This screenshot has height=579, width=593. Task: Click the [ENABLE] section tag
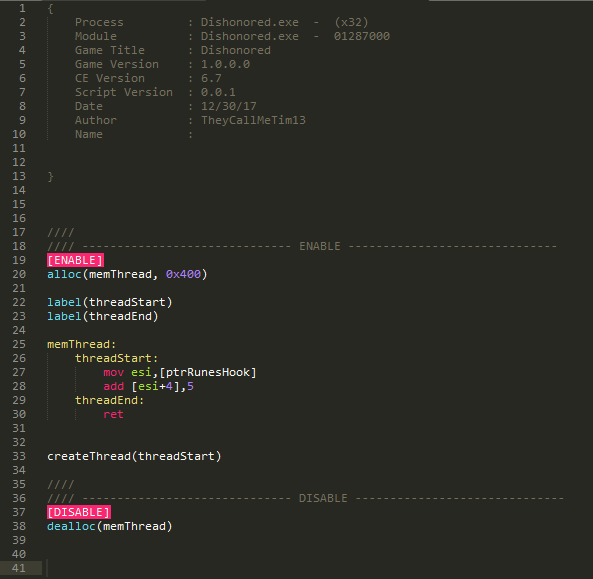tap(75, 260)
